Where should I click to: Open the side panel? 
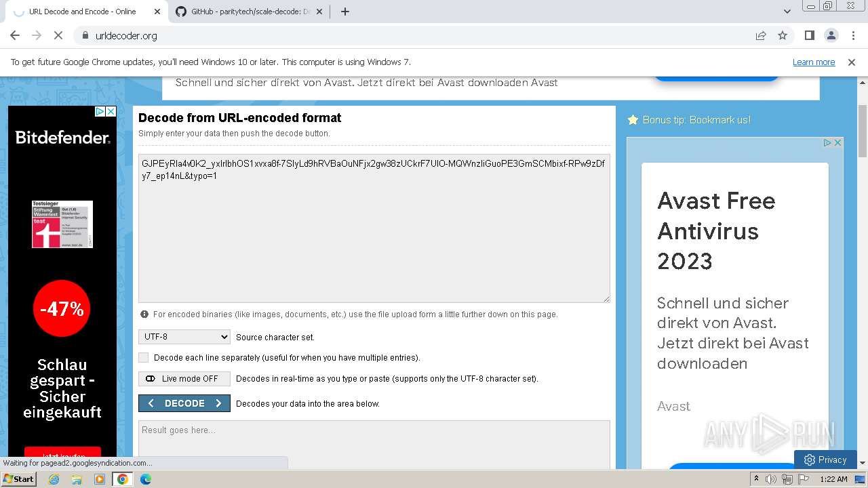coord(809,35)
